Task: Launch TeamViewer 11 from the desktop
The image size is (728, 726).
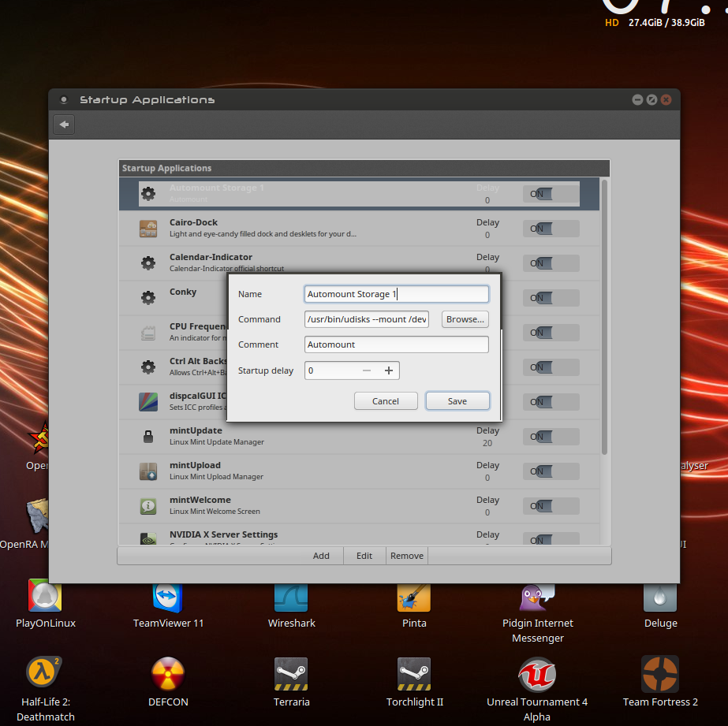Action: click(168, 597)
